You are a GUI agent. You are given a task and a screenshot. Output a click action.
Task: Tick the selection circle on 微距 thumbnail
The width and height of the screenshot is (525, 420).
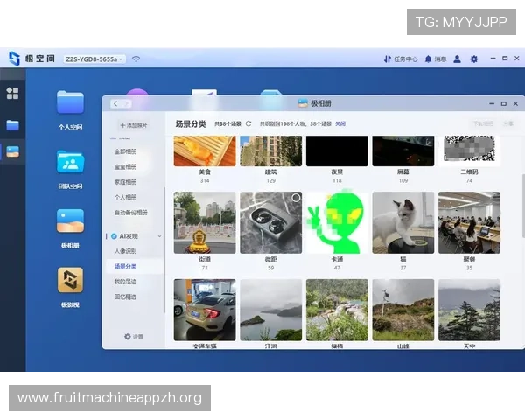(x=296, y=198)
